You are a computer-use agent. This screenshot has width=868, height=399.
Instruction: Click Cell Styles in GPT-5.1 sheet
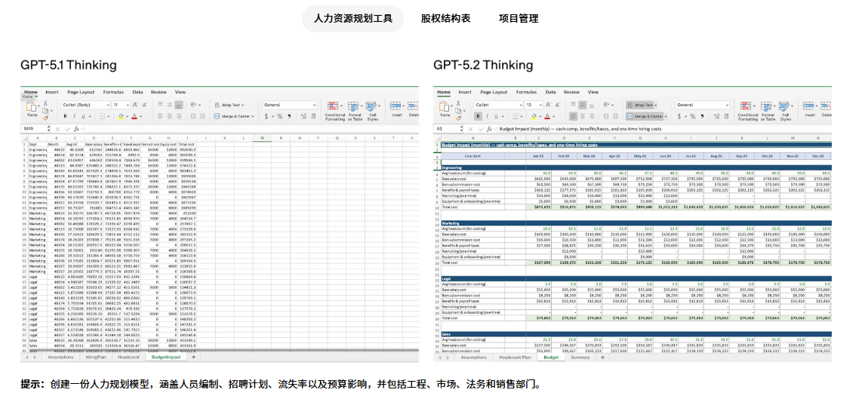(x=373, y=111)
